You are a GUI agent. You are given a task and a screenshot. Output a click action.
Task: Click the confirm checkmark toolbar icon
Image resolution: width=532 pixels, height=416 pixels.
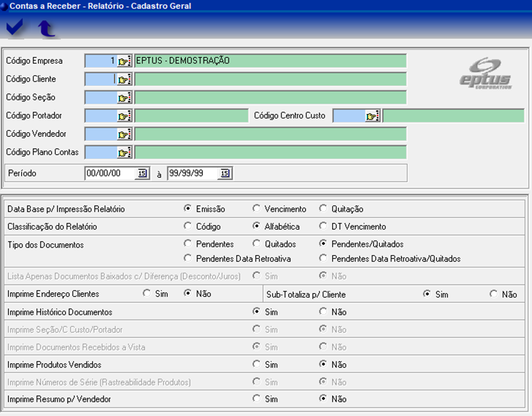[x=14, y=27]
